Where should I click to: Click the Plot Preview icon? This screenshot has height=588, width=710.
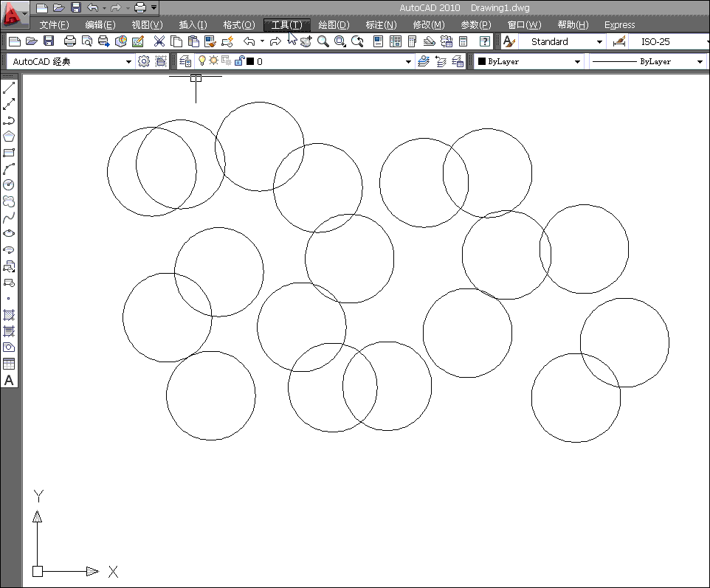click(x=87, y=41)
